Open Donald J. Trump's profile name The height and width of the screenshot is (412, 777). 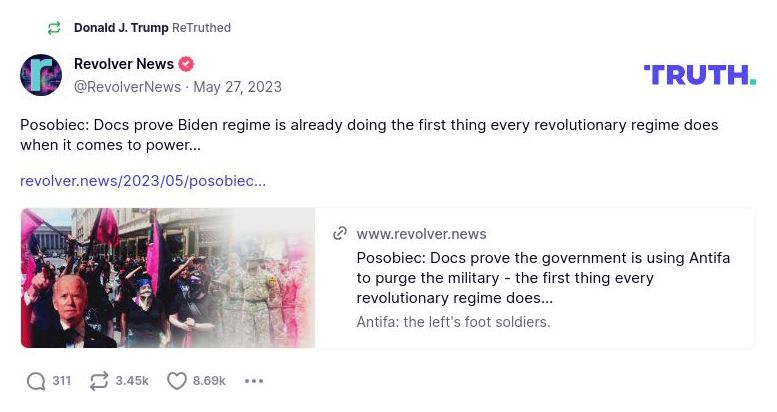(121, 28)
